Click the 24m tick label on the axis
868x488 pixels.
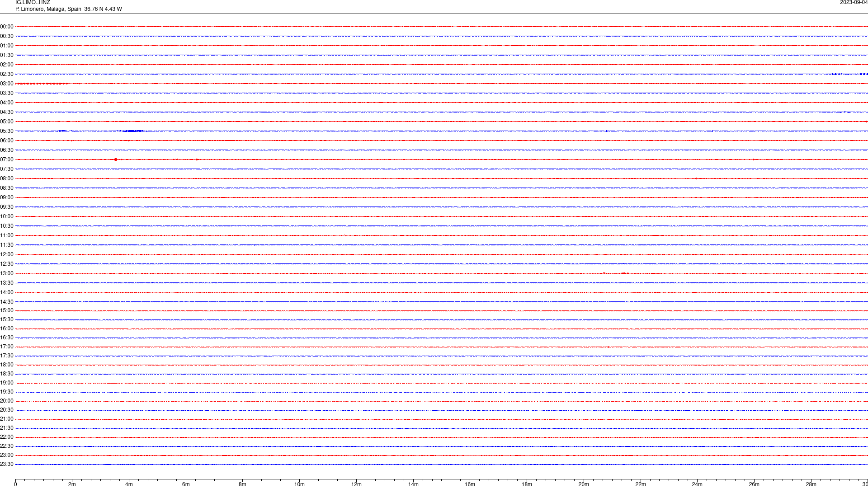click(x=697, y=484)
